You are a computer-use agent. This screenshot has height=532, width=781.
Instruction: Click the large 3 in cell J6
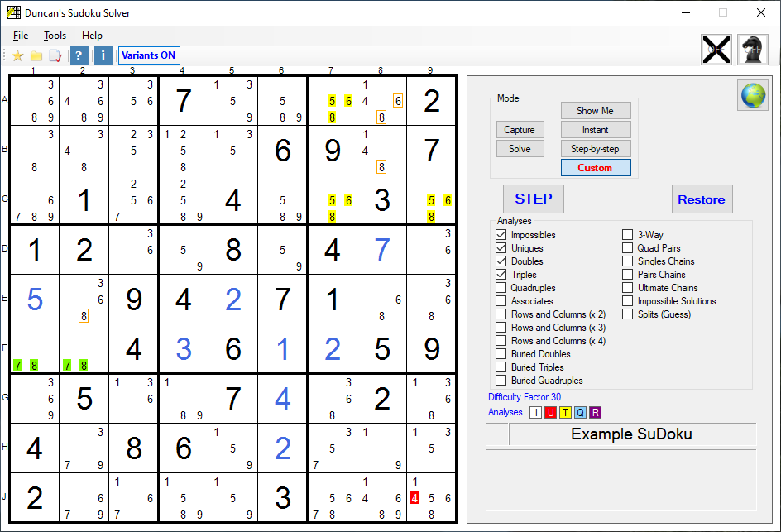point(282,497)
